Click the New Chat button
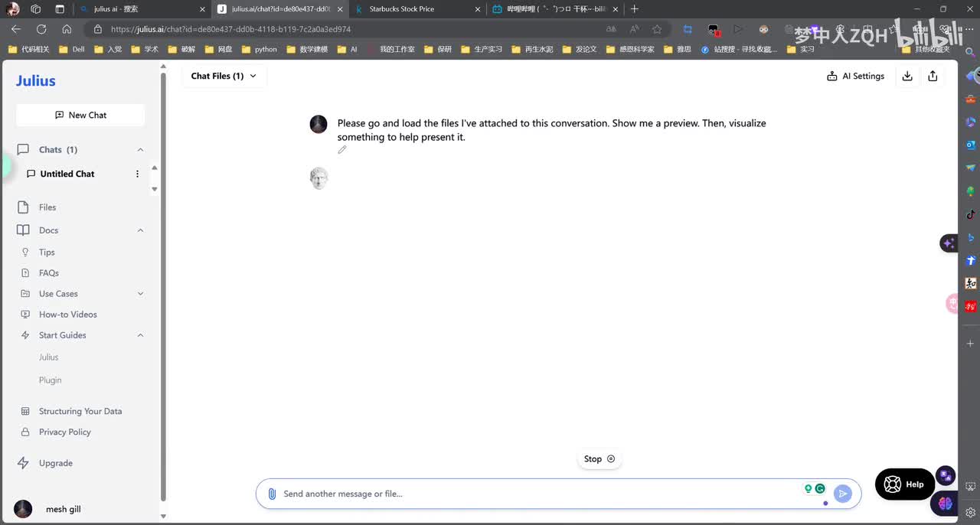This screenshot has width=980, height=525. point(80,115)
